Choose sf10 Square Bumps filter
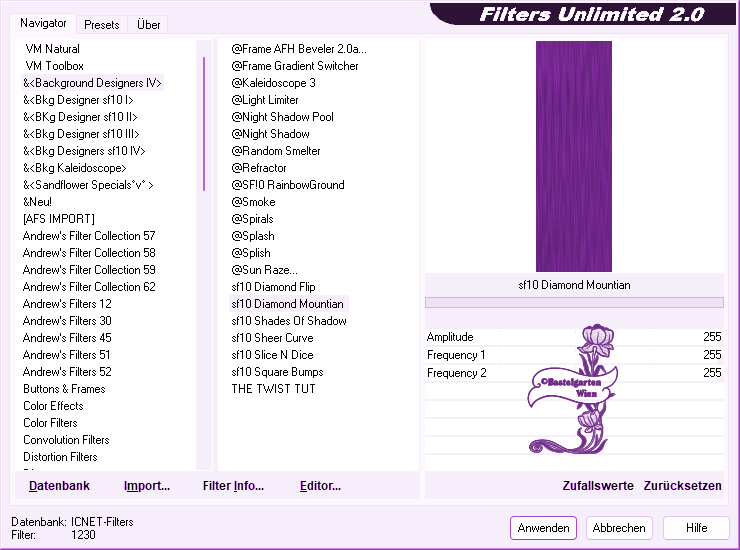Viewport: 740px width, 550px height. (278, 372)
